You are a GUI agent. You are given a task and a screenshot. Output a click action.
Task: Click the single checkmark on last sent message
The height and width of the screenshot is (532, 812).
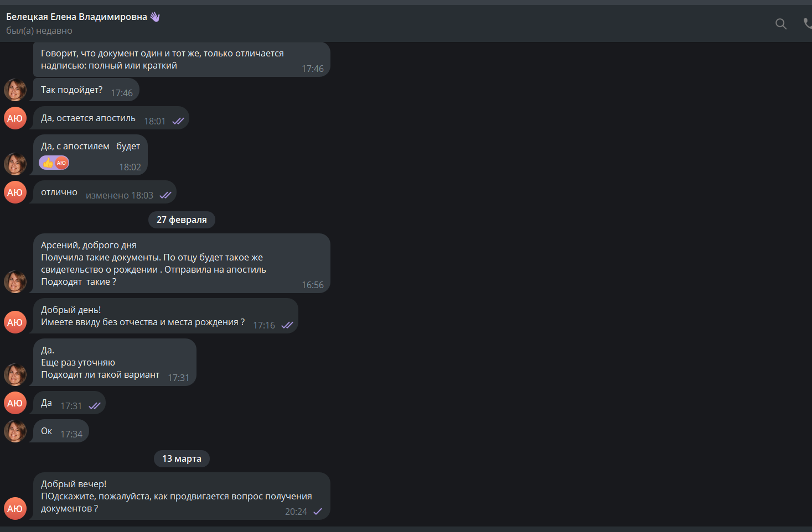318,512
